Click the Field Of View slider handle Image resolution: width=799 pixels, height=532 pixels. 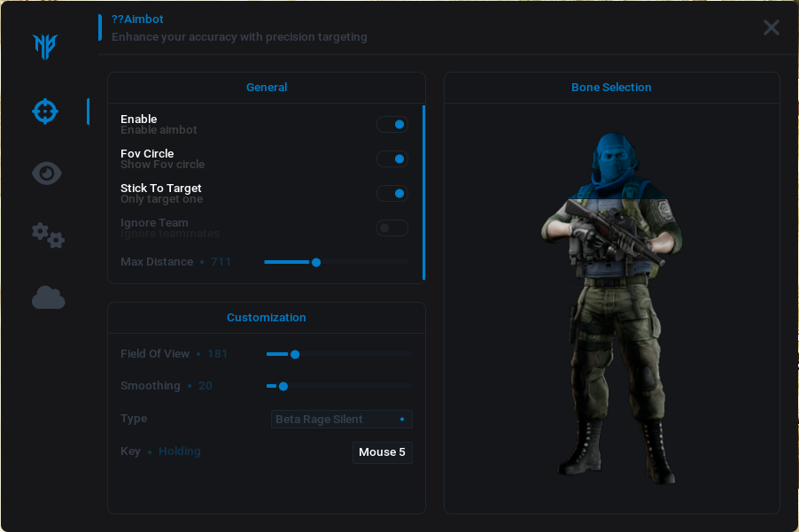295,354
